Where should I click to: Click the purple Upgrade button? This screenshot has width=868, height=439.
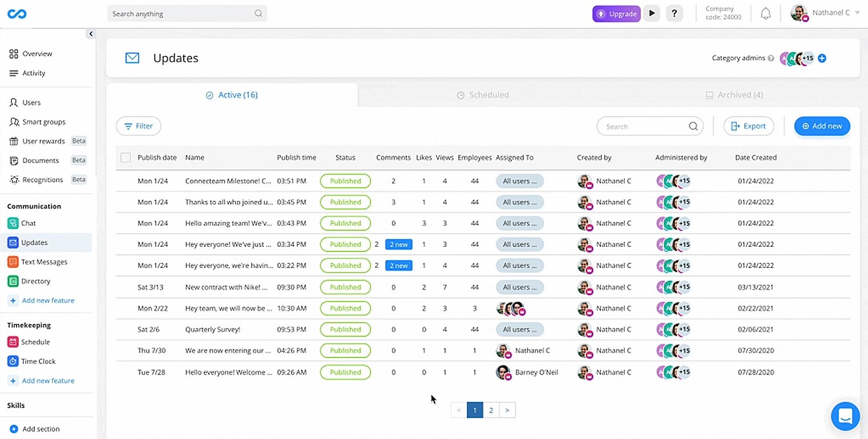click(616, 14)
